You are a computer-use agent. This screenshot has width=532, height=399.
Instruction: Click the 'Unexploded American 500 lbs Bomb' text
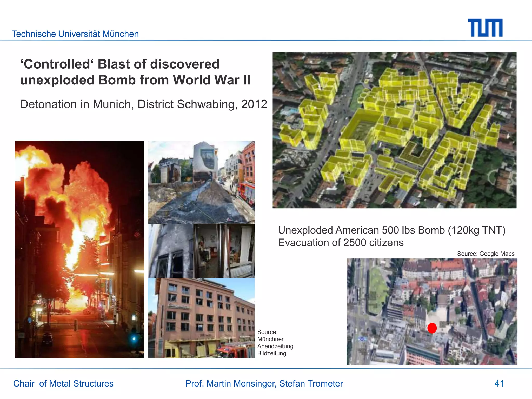[x=391, y=230]
